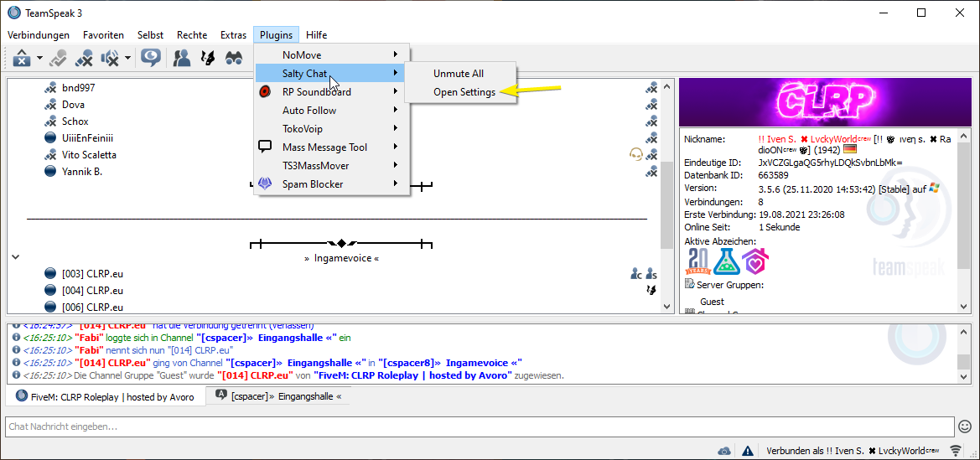The width and height of the screenshot is (980, 460).
Task: Click the warning triangle in status bar
Action: click(746, 451)
